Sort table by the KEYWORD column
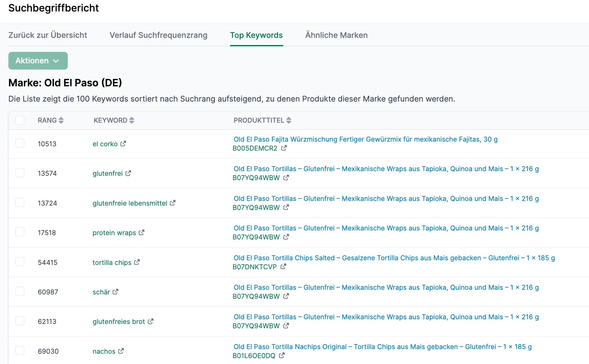589x364 pixels. point(132,120)
